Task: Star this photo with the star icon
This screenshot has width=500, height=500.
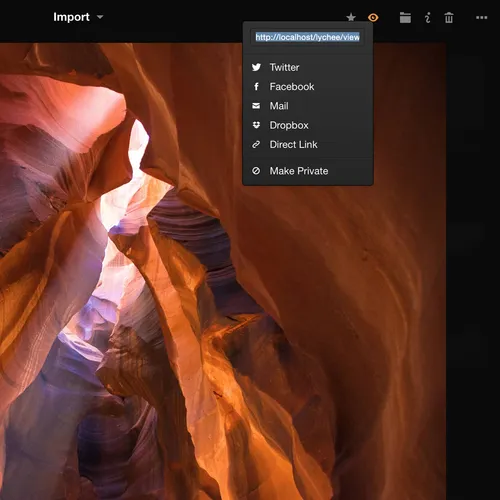Action: pos(351,17)
